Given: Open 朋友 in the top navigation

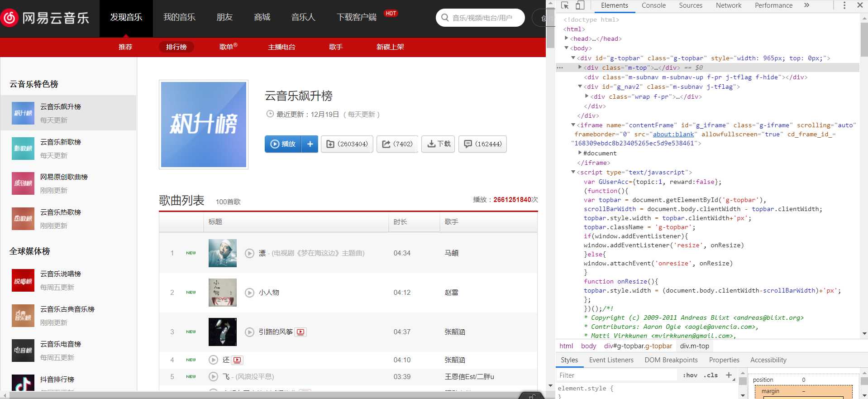Looking at the screenshot, I should click(224, 17).
